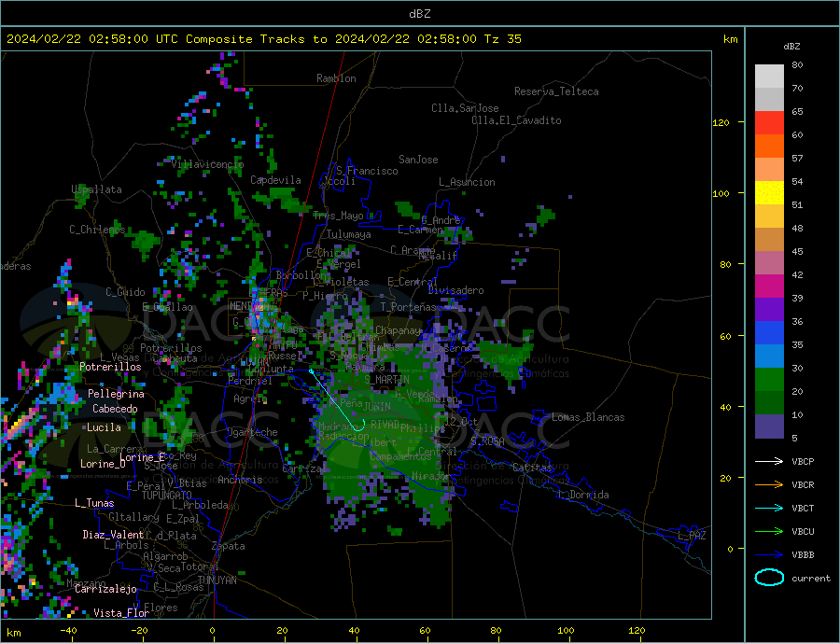This screenshot has width=840, height=643.
Task: Click the Lomas_Blancas map label
Action: click(588, 417)
